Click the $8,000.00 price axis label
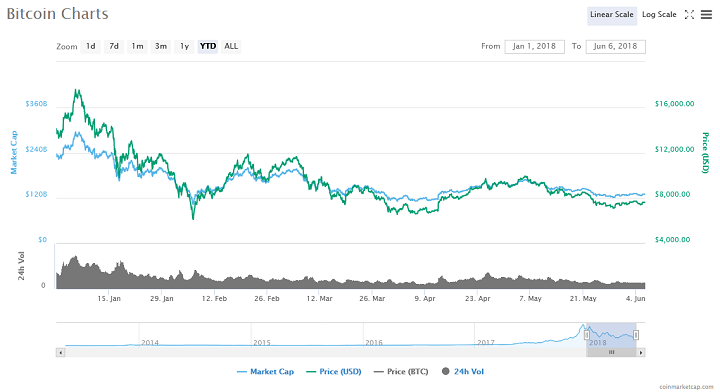Screen dimensions: 720x392 coord(672,194)
